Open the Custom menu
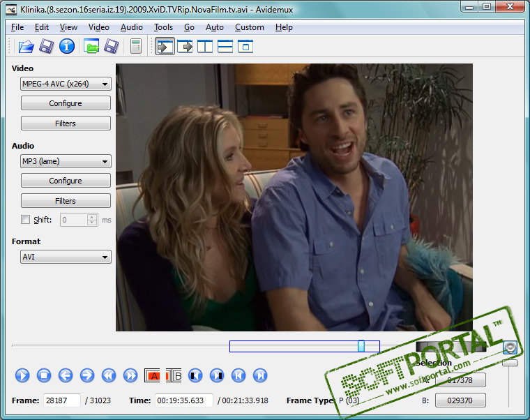This screenshot has width=530, height=420. pyautogui.click(x=250, y=27)
